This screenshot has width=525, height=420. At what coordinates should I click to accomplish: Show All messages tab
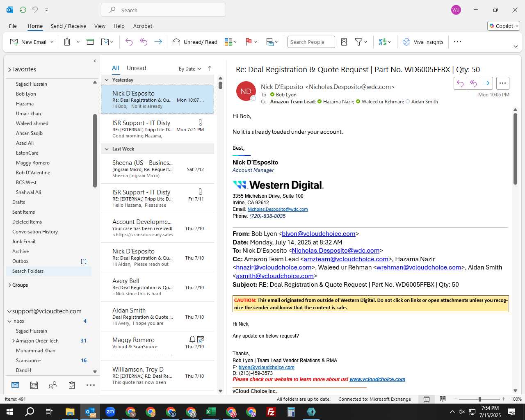[116, 68]
